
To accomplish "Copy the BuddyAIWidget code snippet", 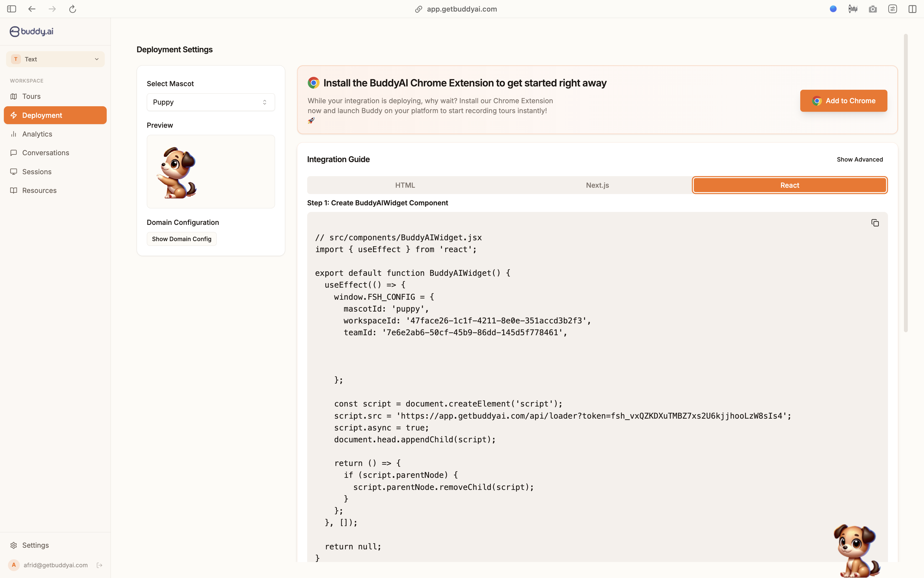I will [x=875, y=223].
